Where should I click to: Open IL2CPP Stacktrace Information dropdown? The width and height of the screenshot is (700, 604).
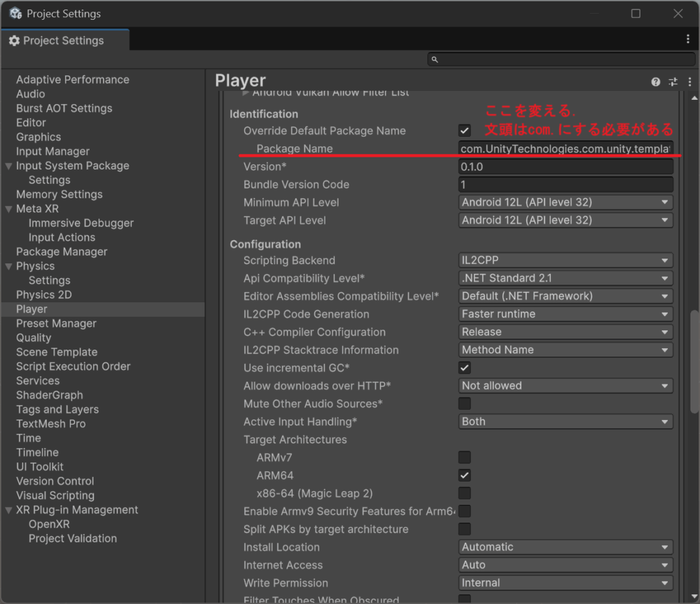(565, 350)
